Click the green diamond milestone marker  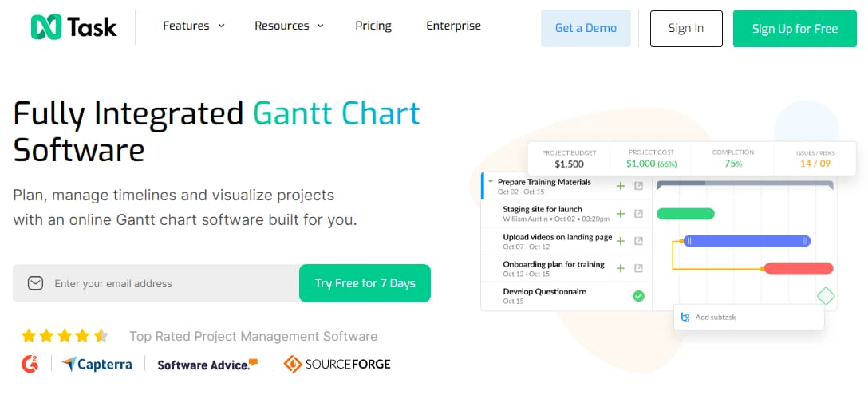coord(826,295)
